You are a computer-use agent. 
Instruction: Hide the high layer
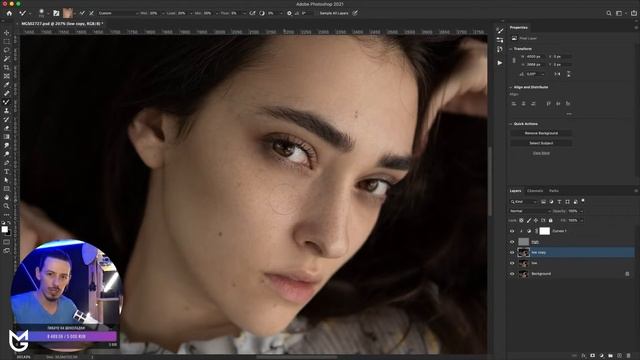click(x=512, y=242)
